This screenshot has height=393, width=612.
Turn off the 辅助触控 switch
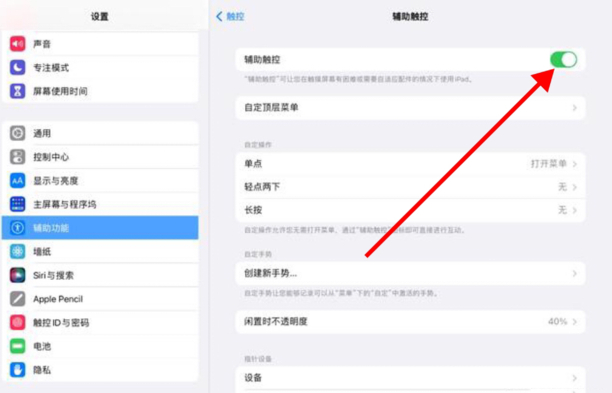tap(563, 60)
